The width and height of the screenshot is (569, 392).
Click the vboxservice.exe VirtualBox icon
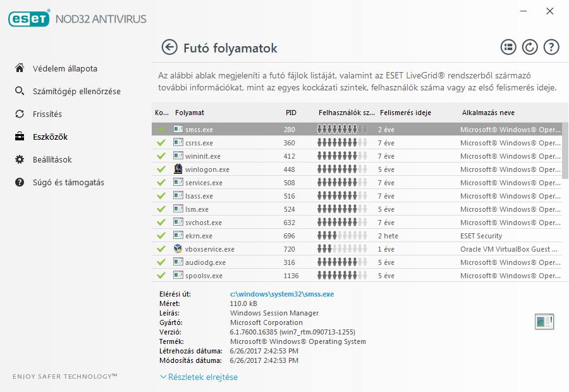[178, 248]
